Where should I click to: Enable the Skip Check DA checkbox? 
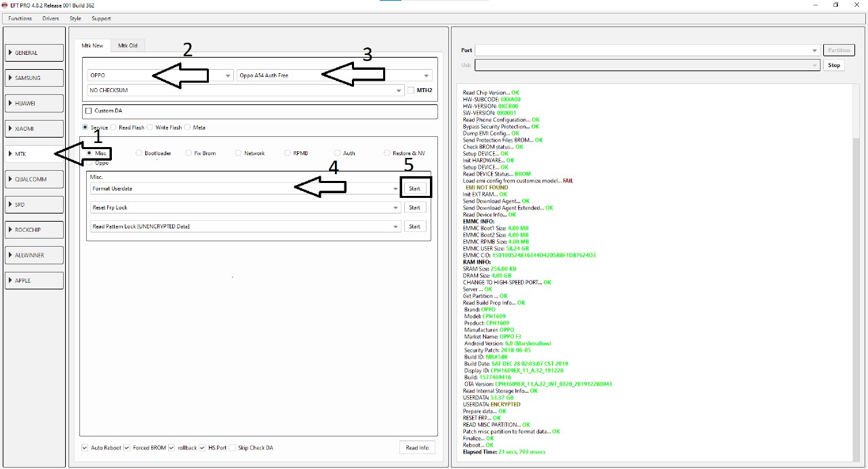click(233, 448)
